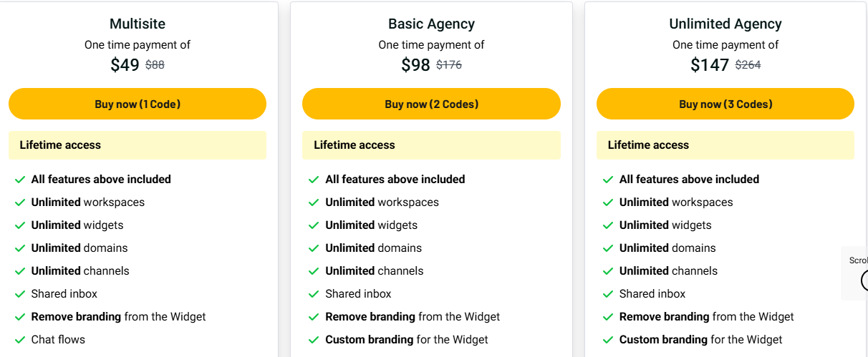Image resolution: width=868 pixels, height=357 pixels.
Task: Click Basic Agency's Unlimited channels checkmark
Action: tap(314, 271)
